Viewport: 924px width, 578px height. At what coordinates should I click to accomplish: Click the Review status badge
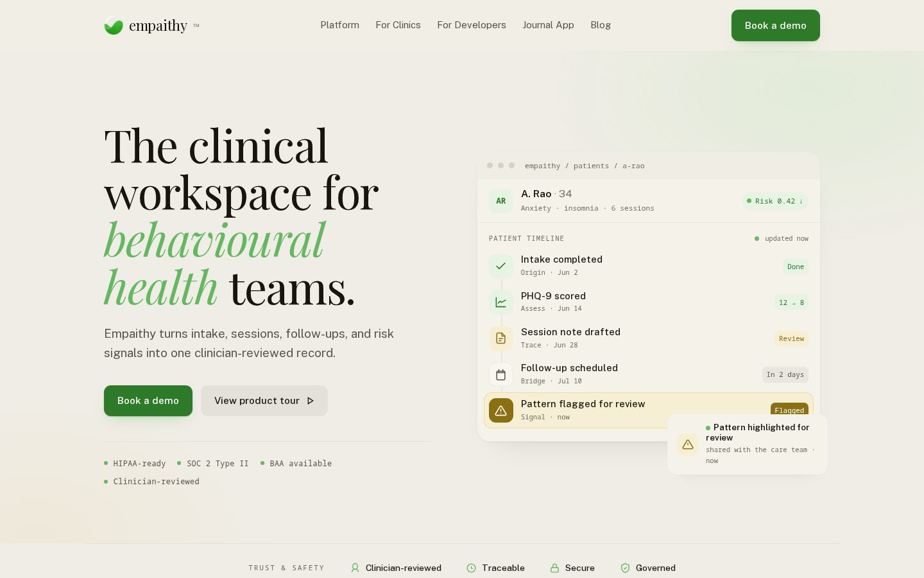(x=791, y=338)
